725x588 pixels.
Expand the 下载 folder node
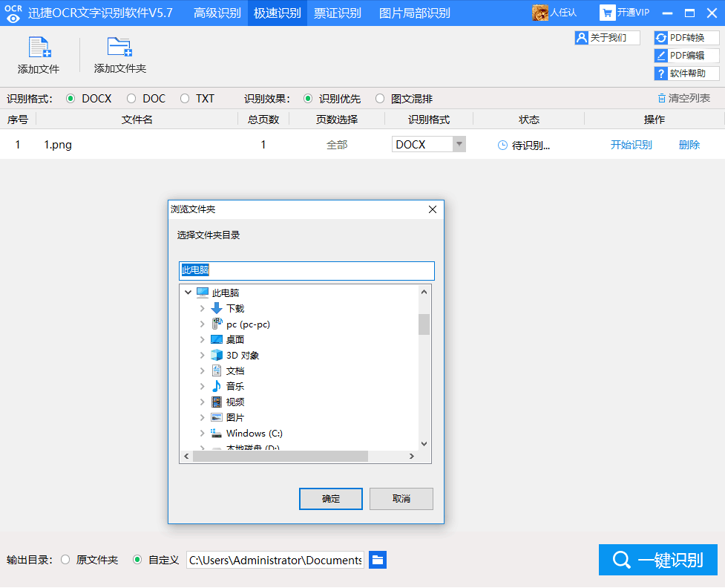[x=202, y=309]
